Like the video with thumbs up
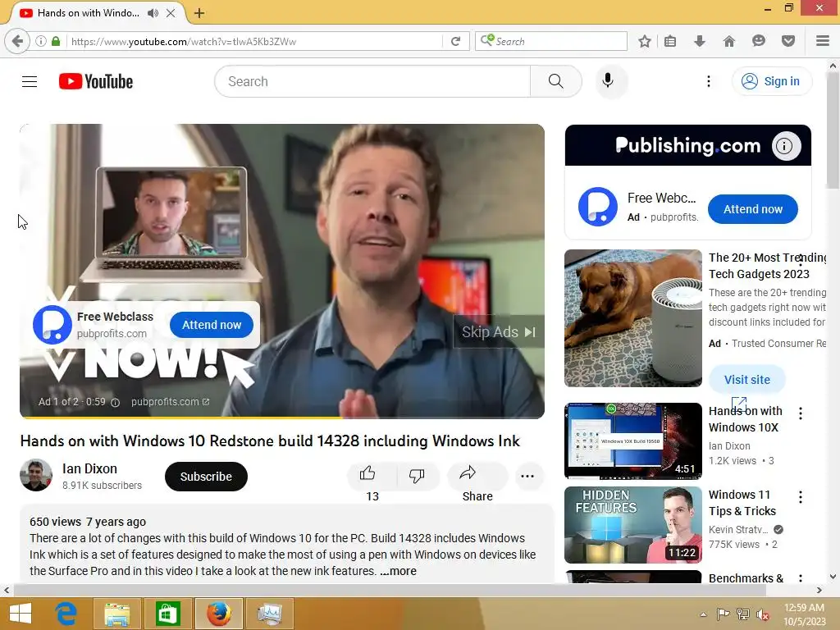The width and height of the screenshot is (840, 630). coord(367,473)
